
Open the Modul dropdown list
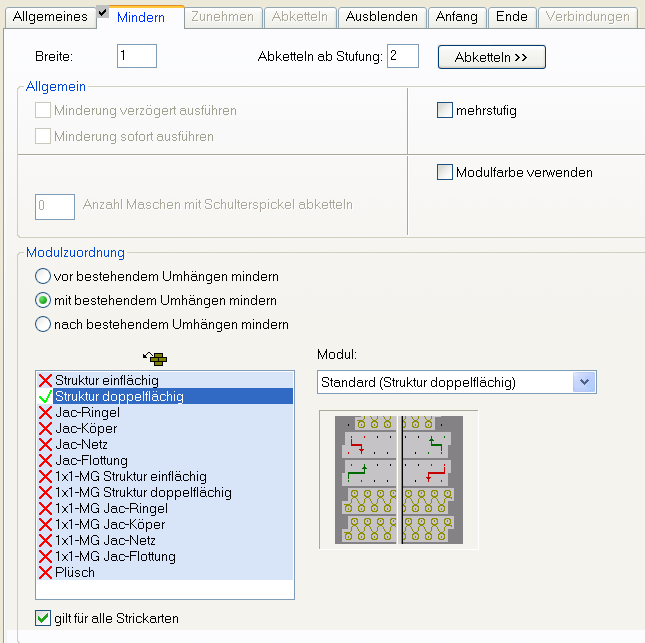[586, 381]
